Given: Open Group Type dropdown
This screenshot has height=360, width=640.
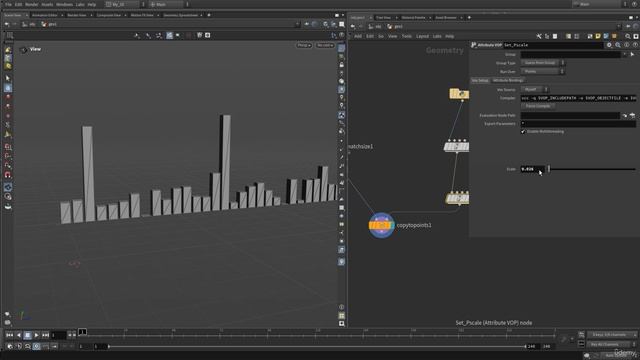Looking at the screenshot, I should (x=542, y=63).
